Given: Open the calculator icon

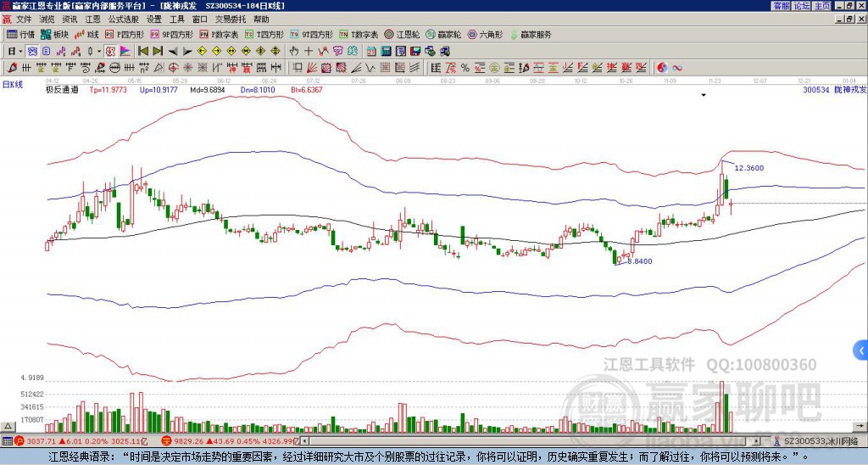Looking at the screenshot, I should pos(387,52).
